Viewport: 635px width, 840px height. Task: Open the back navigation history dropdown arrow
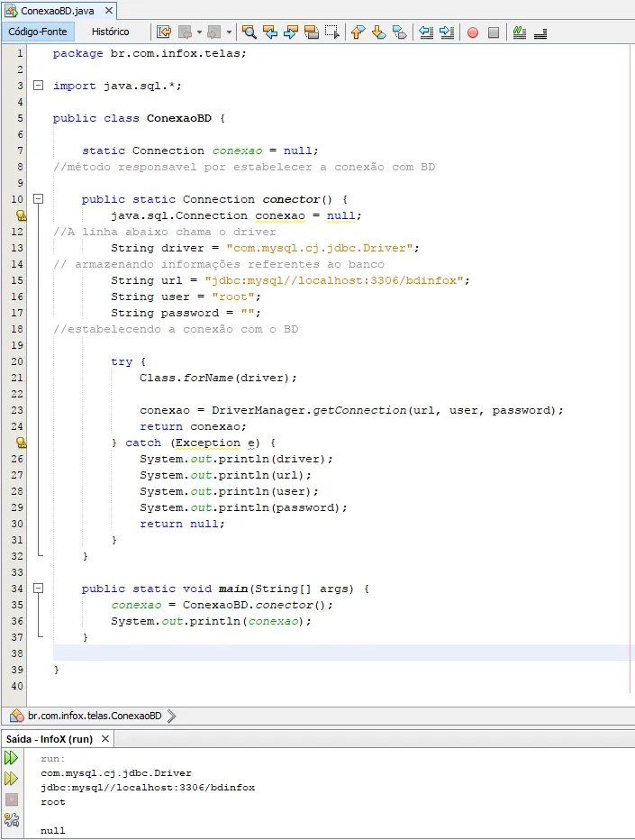coord(199,32)
